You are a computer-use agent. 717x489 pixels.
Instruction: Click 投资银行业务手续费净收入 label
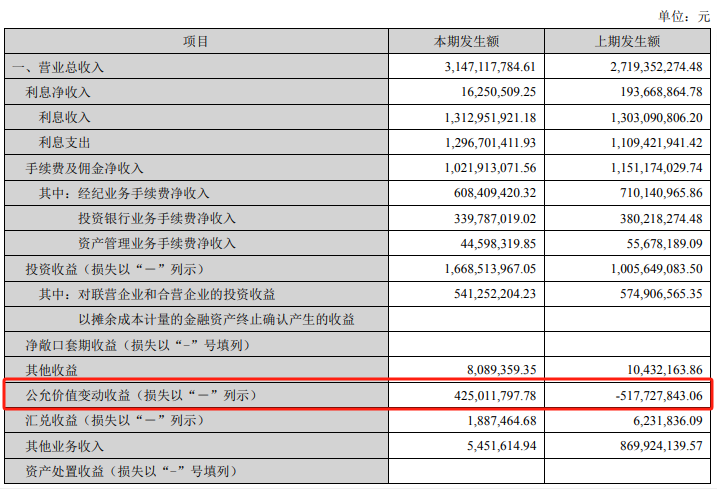[157, 219]
